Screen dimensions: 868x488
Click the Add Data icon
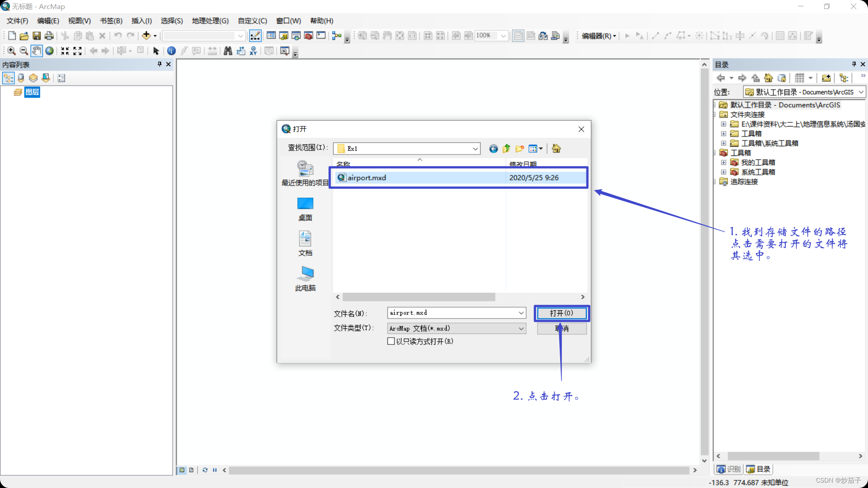click(146, 36)
